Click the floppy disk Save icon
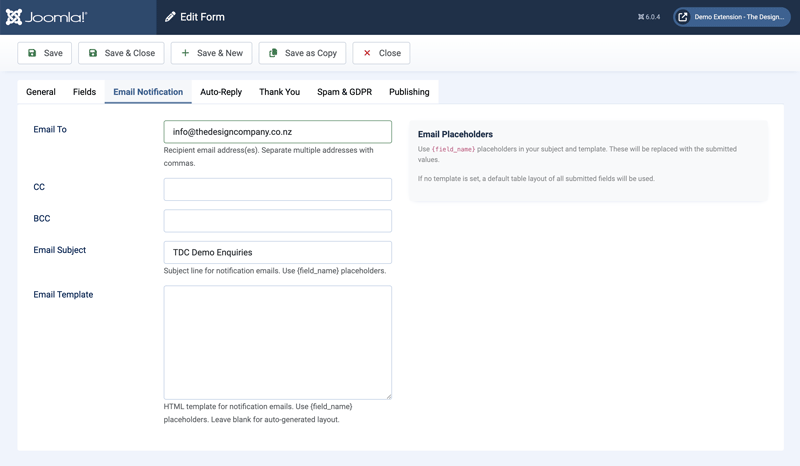 coord(32,53)
